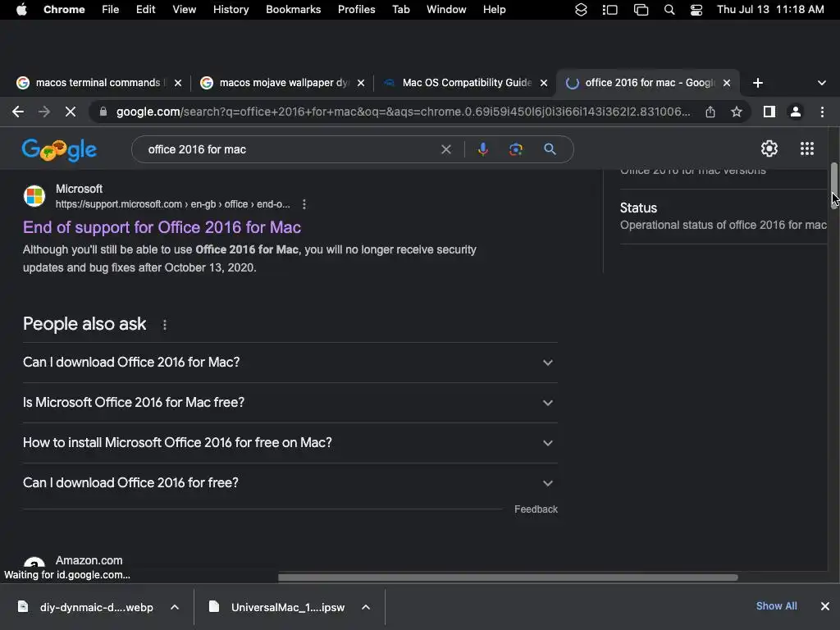The image size is (840, 630).
Task: Submit search with magnifier icon
Action: pos(550,149)
